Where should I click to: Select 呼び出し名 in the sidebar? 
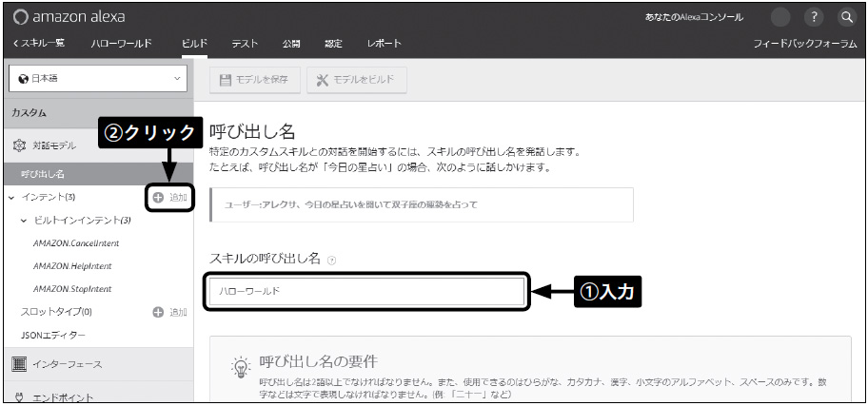coord(98,174)
